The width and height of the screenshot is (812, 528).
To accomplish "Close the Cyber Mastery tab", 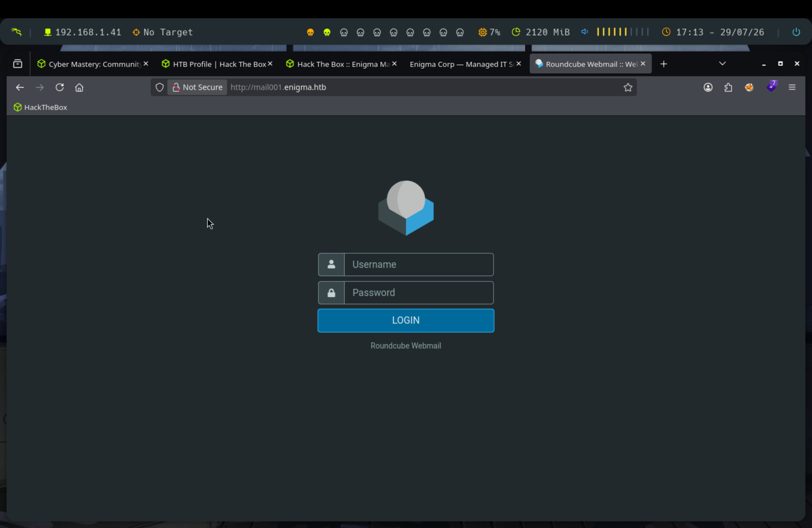I will point(146,64).
